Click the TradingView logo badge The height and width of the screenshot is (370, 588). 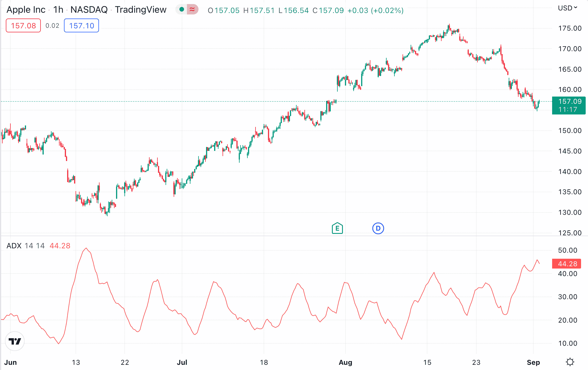pyautogui.click(x=15, y=341)
